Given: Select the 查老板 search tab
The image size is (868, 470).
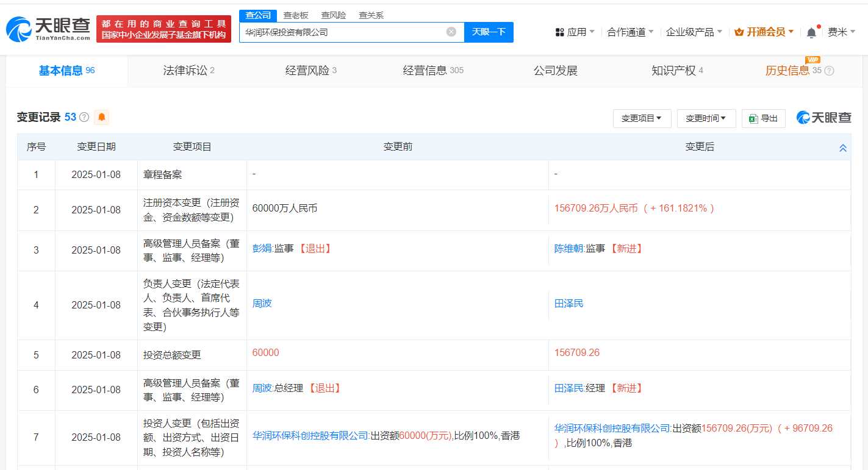Looking at the screenshot, I should pyautogui.click(x=296, y=16).
